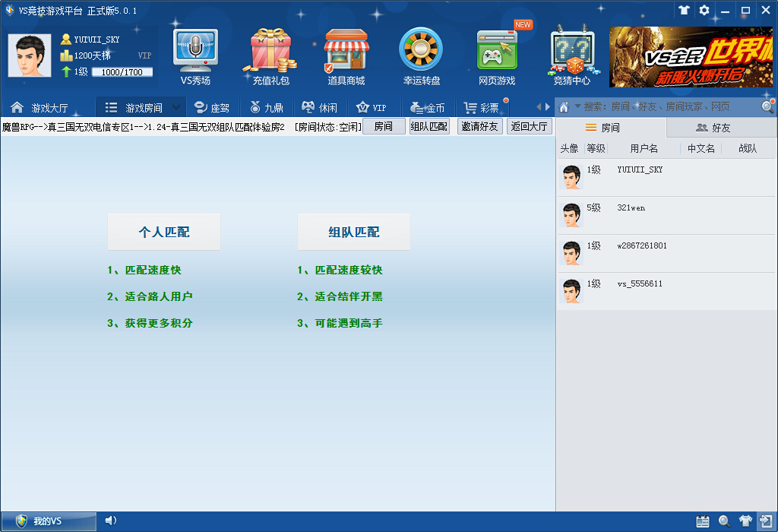
Task: Click the 房间状态:空闲 status text
Action: click(327, 127)
